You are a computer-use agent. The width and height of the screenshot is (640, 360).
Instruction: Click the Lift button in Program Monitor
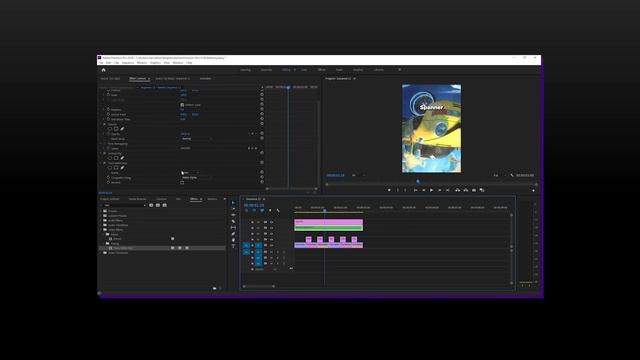tap(458, 190)
